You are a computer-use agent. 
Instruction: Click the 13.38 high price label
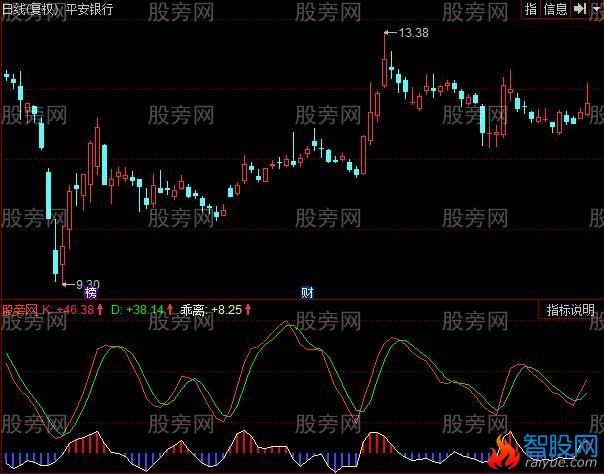[413, 33]
